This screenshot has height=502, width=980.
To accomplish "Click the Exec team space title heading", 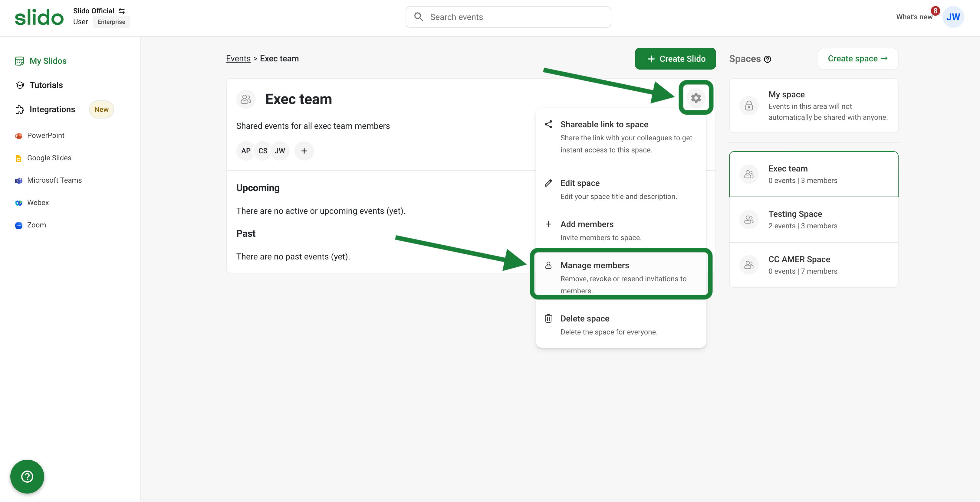I will pyautogui.click(x=298, y=99).
